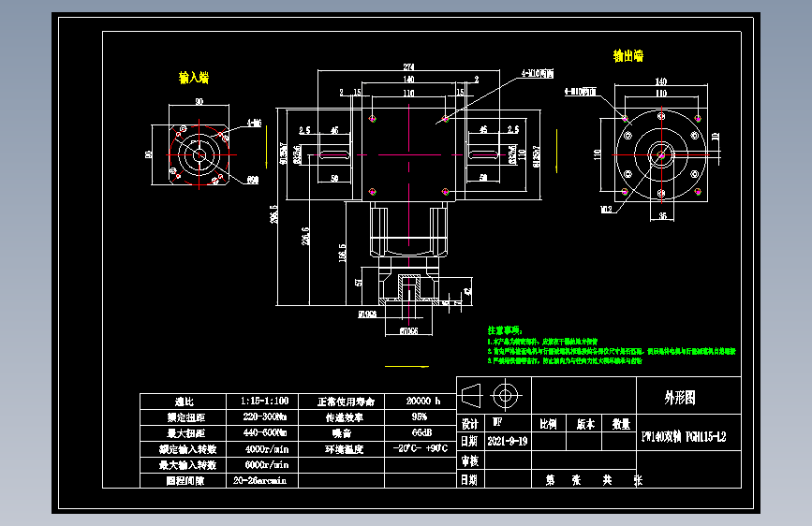Image resolution: width=812 pixels, height=526 pixels.
Task: Click the '数量' title block cell
Action: pos(621,425)
